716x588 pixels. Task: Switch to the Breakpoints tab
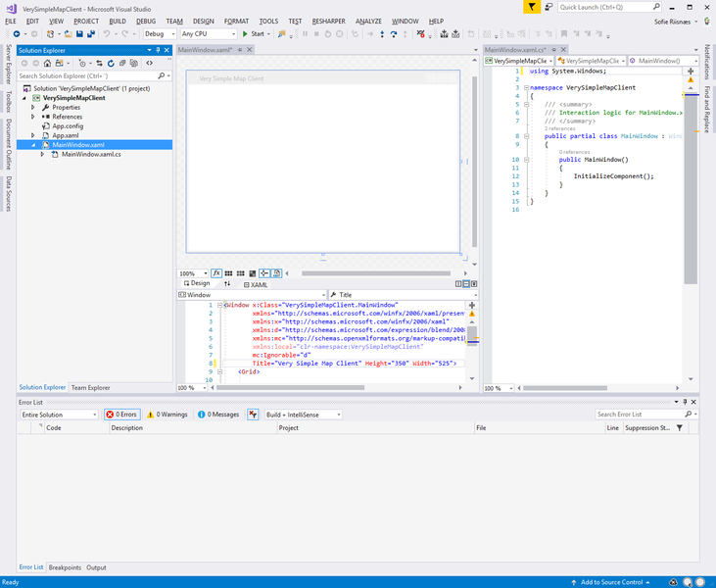tap(65, 567)
